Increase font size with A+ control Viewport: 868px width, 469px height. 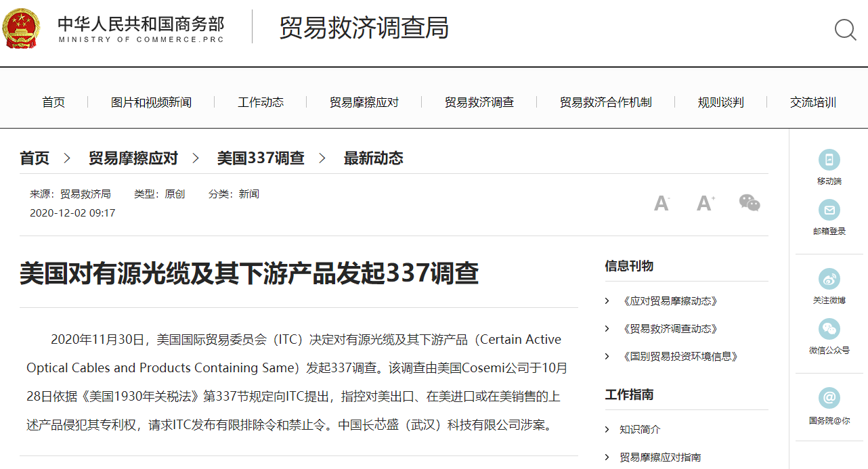[706, 202]
